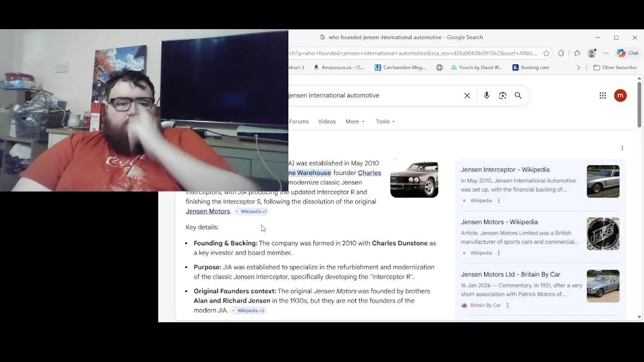
Task: Open Jensen Motors - Wikipedia result
Action: pyautogui.click(x=499, y=222)
